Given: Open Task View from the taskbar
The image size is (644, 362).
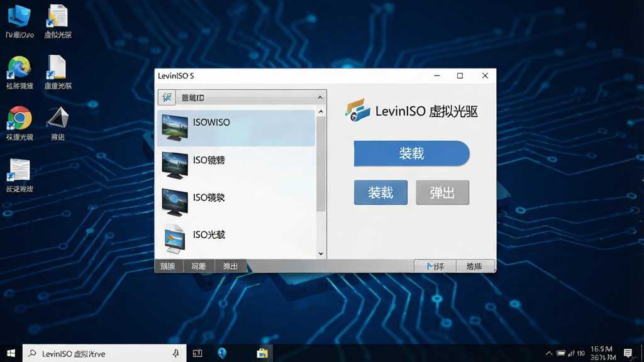Looking at the screenshot, I should (197, 353).
